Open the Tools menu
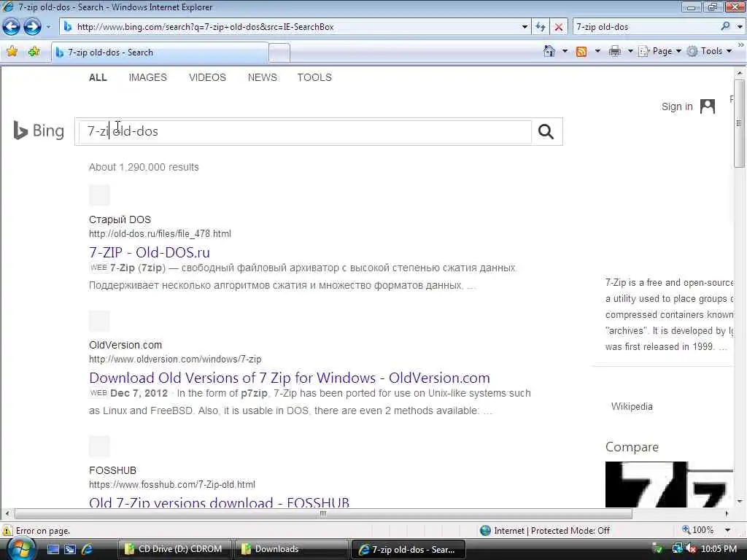Screen dimensions: 747x560 (x=709, y=51)
